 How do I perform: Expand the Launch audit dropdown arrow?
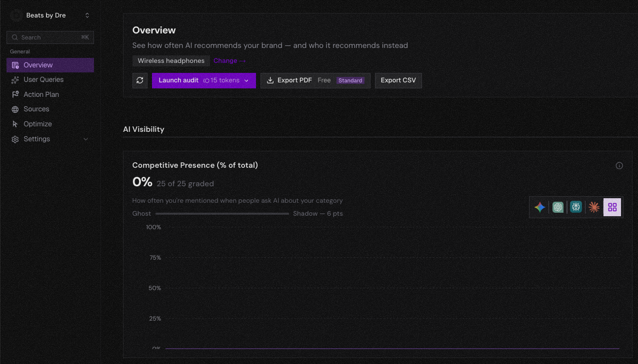click(x=246, y=80)
